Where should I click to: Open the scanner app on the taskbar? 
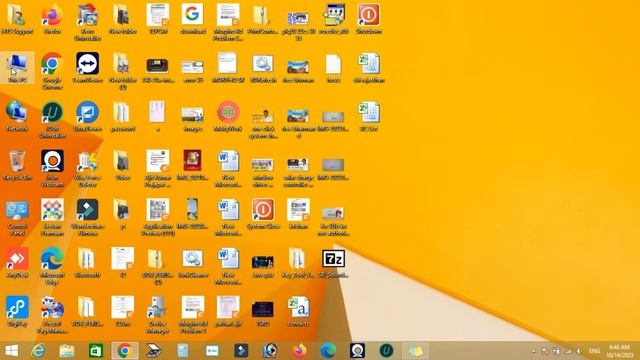[x=154, y=351]
